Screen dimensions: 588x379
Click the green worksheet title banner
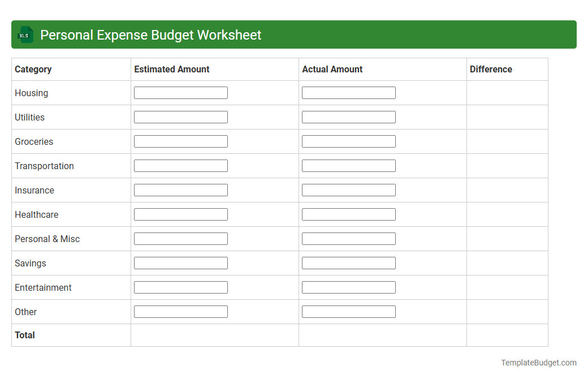[x=294, y=35]
